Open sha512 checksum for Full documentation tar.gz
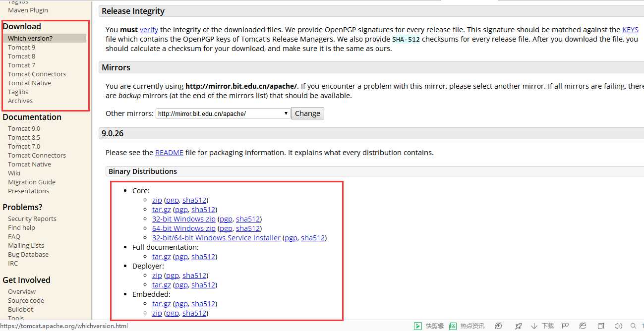The height and width of the screenshot is (331, 644). coord(203,257)
